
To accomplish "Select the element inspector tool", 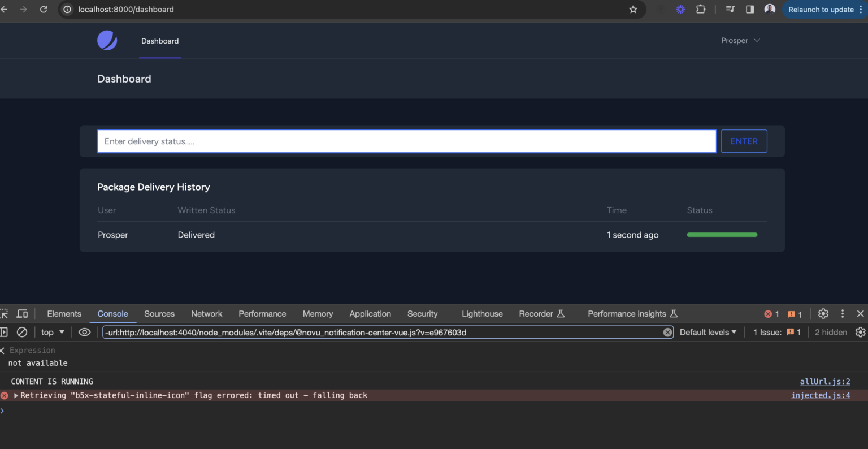I will [x=5, y=313].
